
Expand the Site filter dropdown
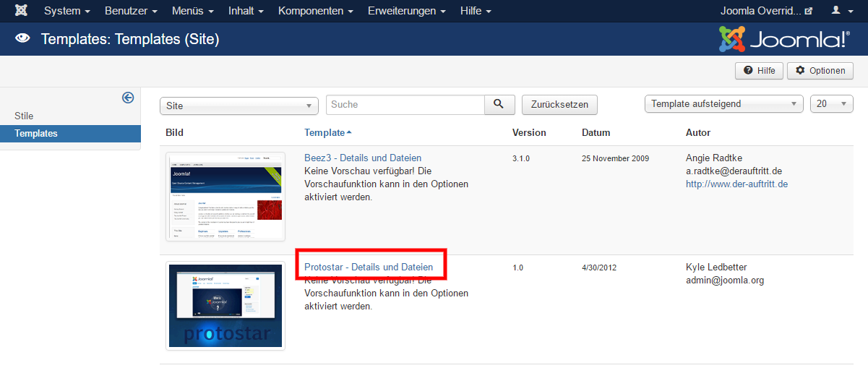(239, 106)
